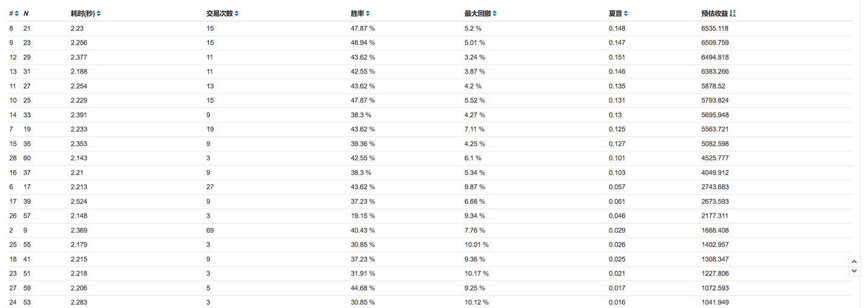
Task: Select row 28 with N value 60
Action: pyautogui.click(x=430, y=158)
